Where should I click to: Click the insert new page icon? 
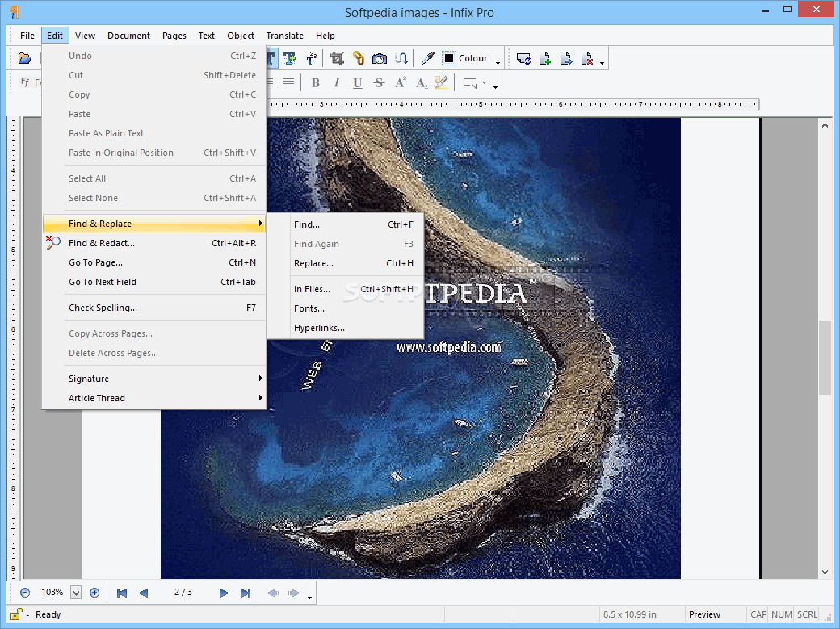[x=545, y=58]
